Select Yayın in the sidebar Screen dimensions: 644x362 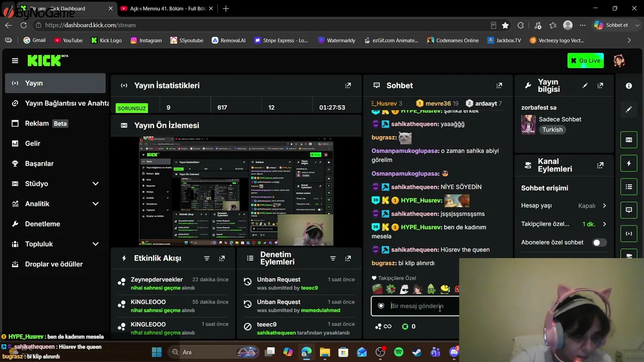pyautogui.click(x=55, y=83)
